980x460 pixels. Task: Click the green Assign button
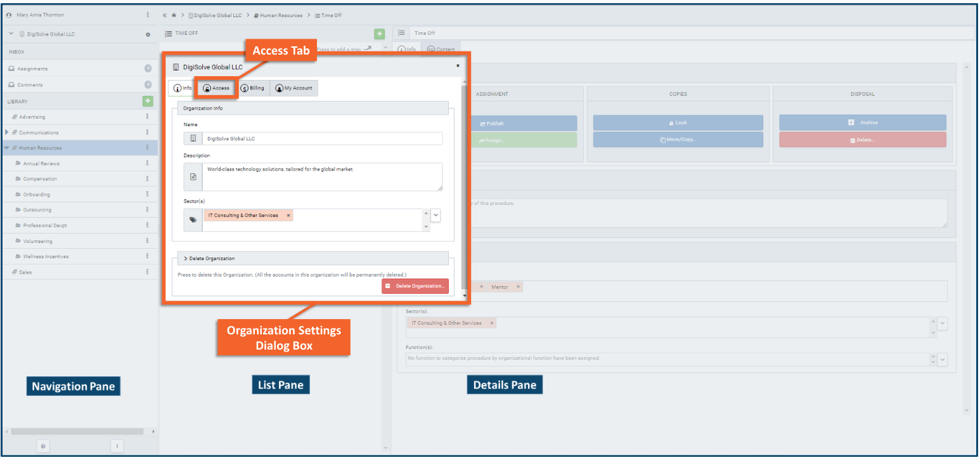(493, 140)
